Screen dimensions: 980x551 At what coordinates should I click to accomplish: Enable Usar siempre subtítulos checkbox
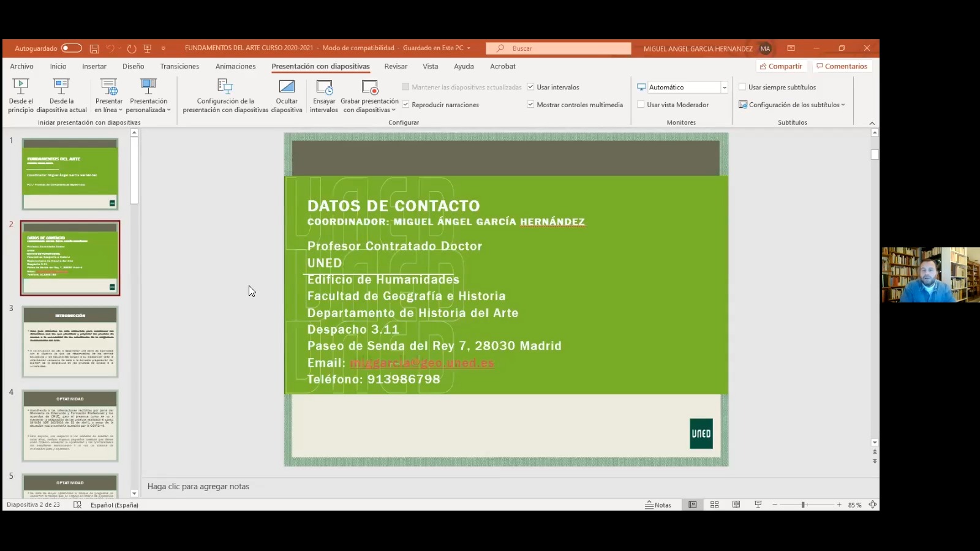click(742, 87)
